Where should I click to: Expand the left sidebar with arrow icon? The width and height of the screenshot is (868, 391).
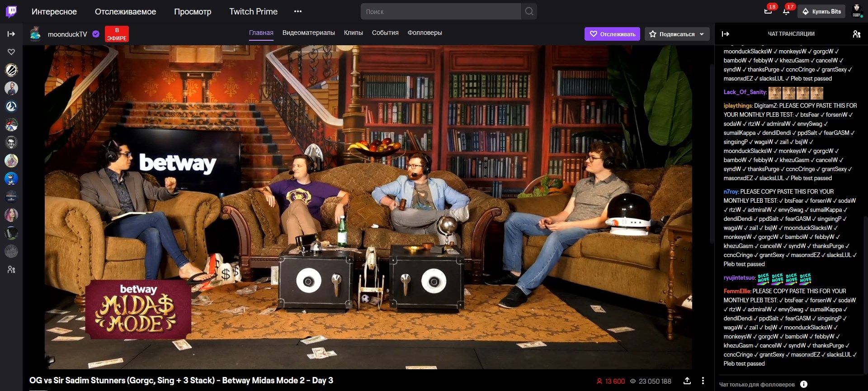pyautogui.click(x=11, y=34)
